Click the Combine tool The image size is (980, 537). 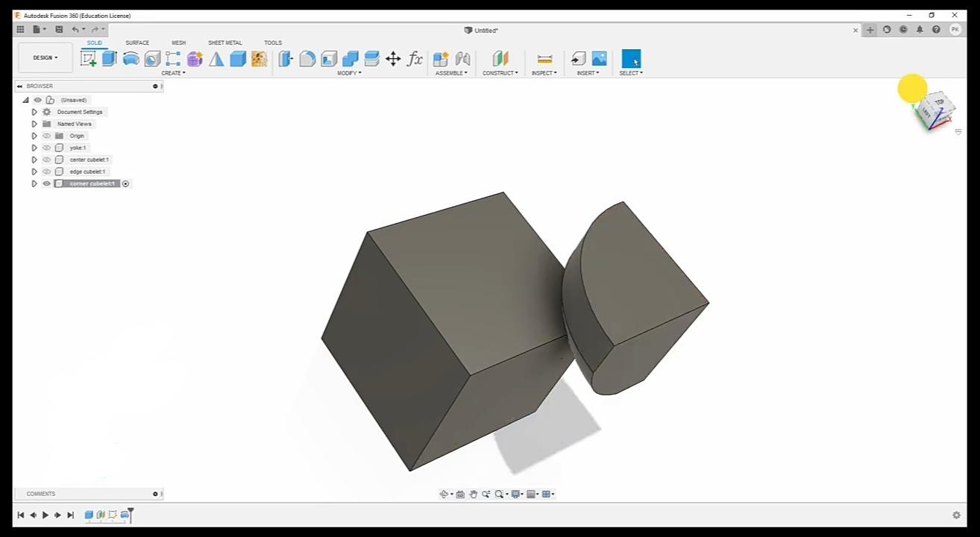(351, 59)
